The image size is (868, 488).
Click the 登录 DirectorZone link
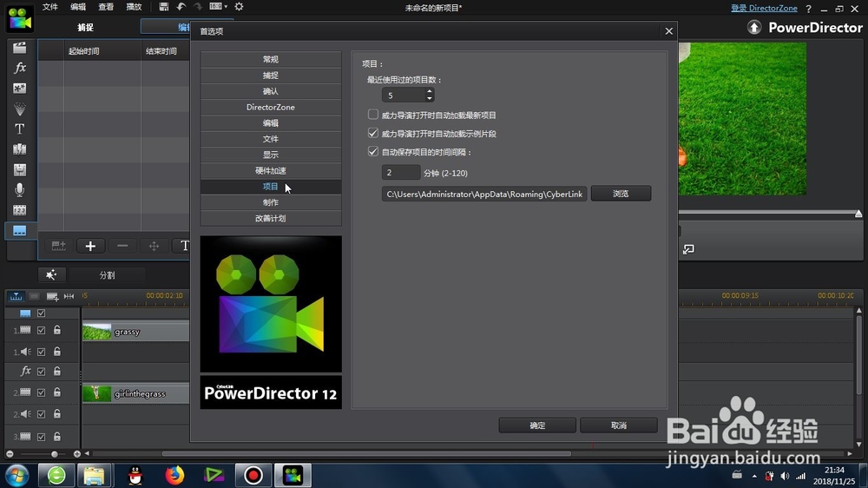764,9
